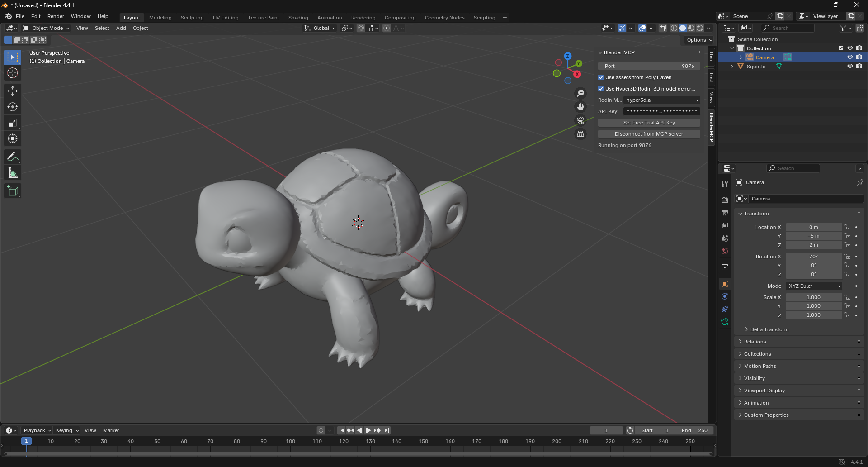The width and height of the screenshot is (868, 467).
Task: Hide Squirtle in viewport via eye icon
Action: click(850, 66)
